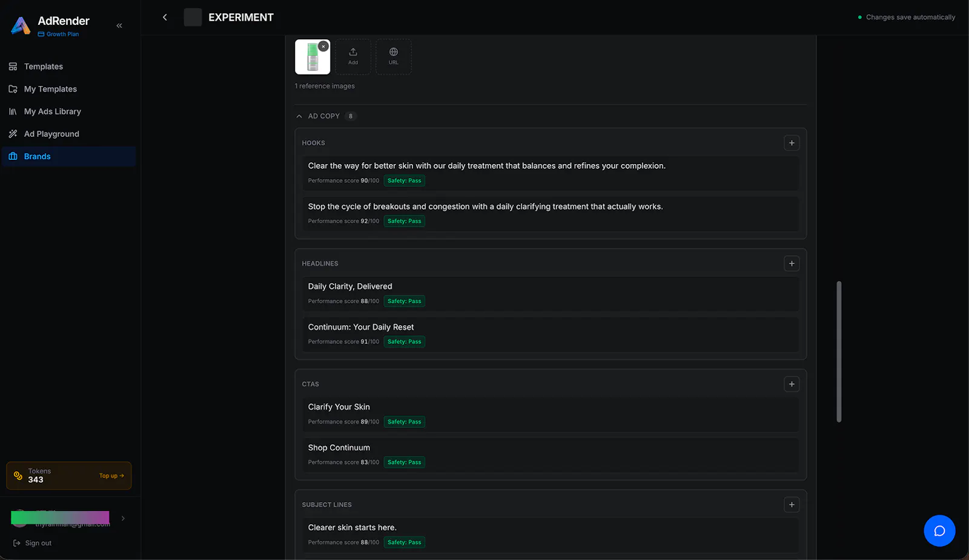Add a reference image by URL
Screen dimensions: 969x560
pos(394,57)
